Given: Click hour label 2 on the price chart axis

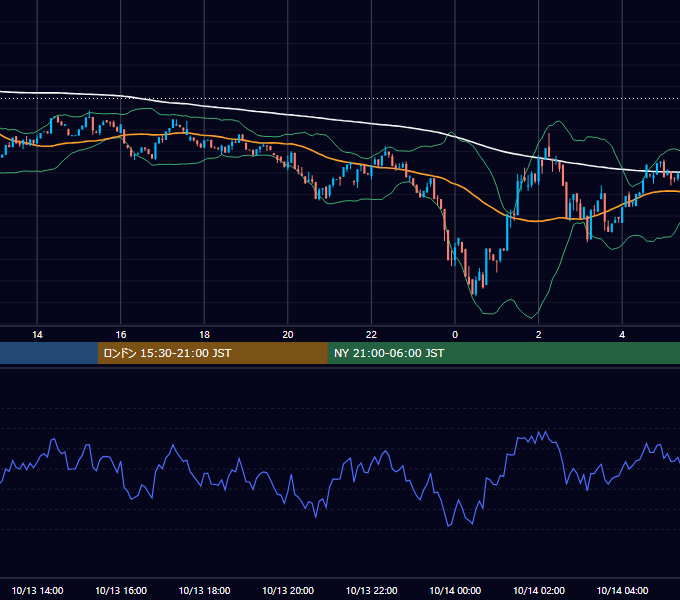Looking at the screenshot, I should point(539,335).
